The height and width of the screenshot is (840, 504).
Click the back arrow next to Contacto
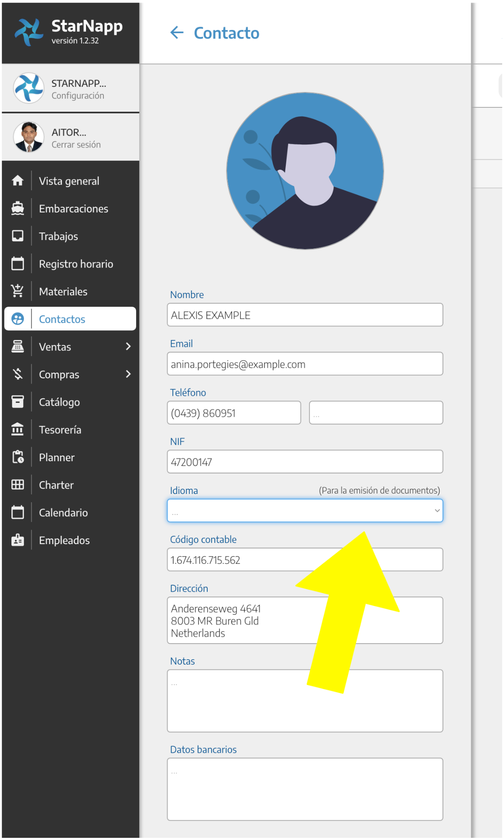point(177,32)
